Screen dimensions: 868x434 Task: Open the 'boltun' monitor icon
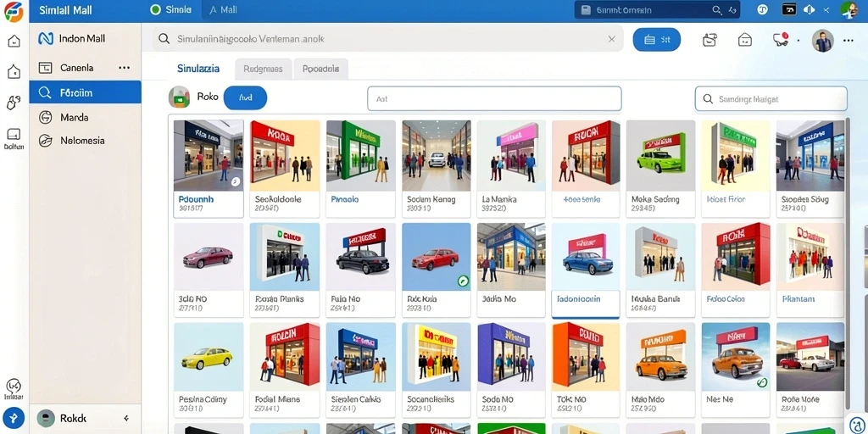click(14, 135)
